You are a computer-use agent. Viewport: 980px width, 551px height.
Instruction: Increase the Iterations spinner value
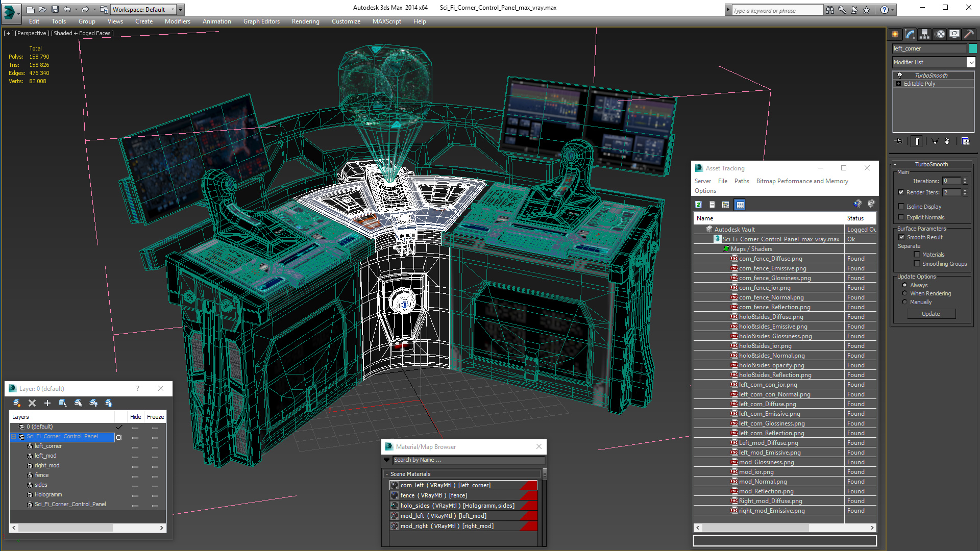pos(965,179)
